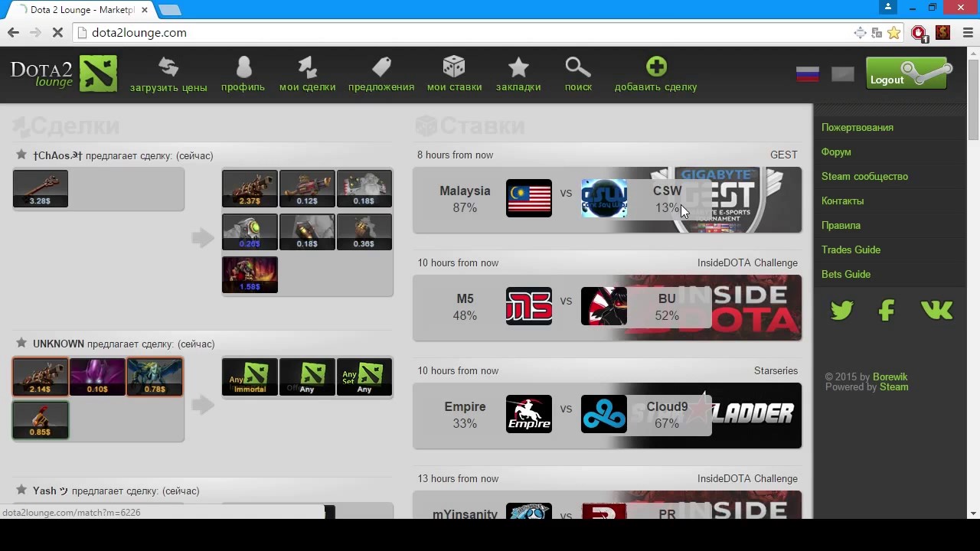Open the translate icon in address bar
Viewport: 980px width, 551px height.
[x=877, y=32]
